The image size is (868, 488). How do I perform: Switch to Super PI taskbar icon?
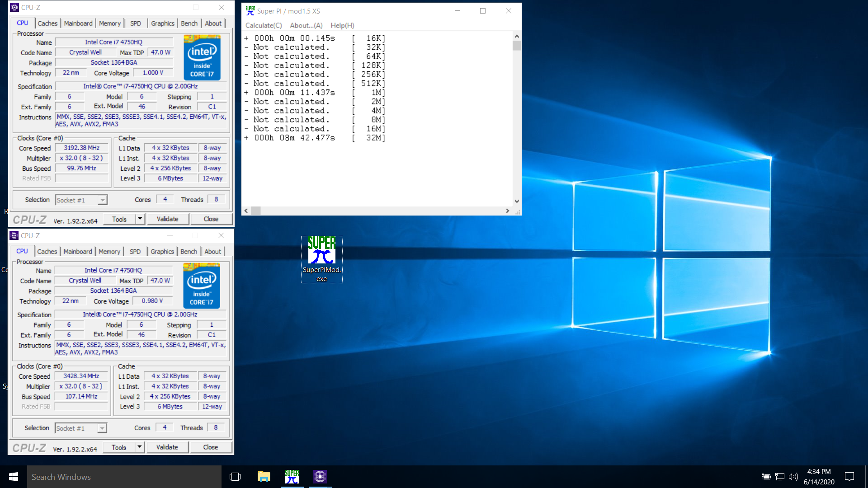coord(292,477)
